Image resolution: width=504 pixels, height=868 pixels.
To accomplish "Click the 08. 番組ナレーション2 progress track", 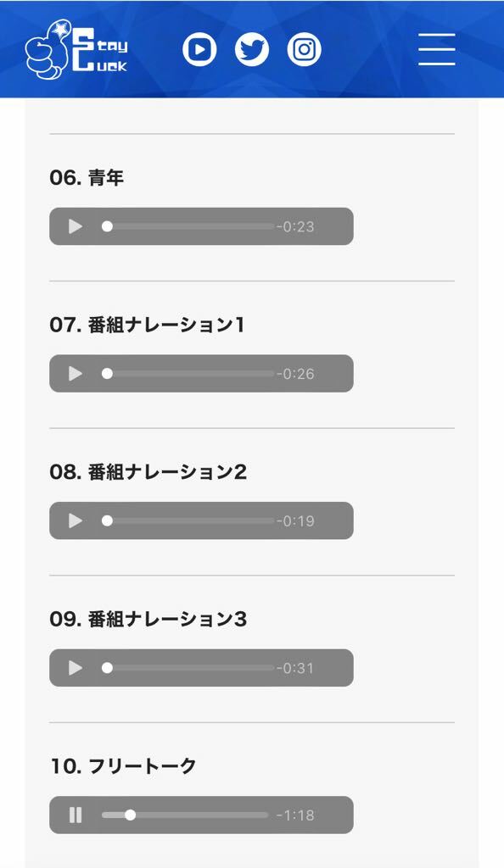I will coord(188,521).
